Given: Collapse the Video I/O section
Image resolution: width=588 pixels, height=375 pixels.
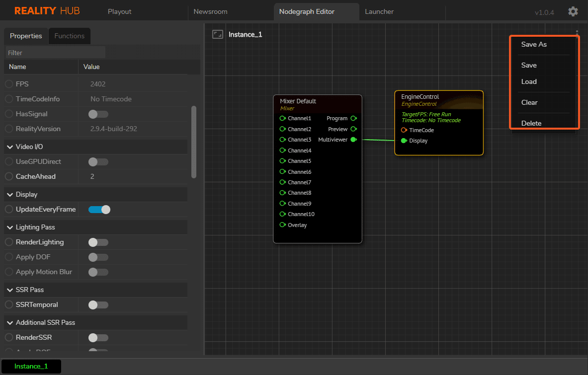Looking at the screenshot, I should click(x=10, y=147).
